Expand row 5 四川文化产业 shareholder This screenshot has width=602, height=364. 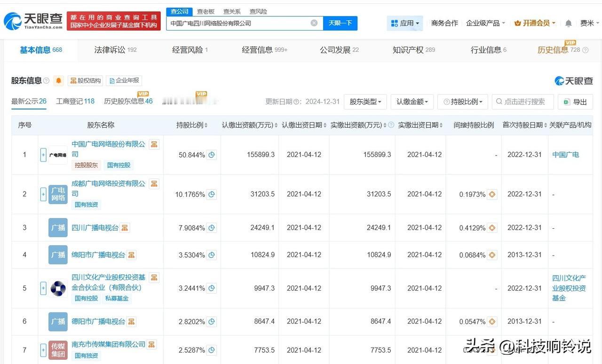point(43,288)
